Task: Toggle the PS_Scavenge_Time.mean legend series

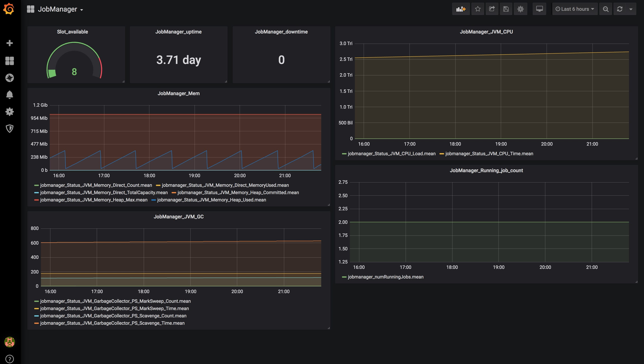Action: coord(112,323)
